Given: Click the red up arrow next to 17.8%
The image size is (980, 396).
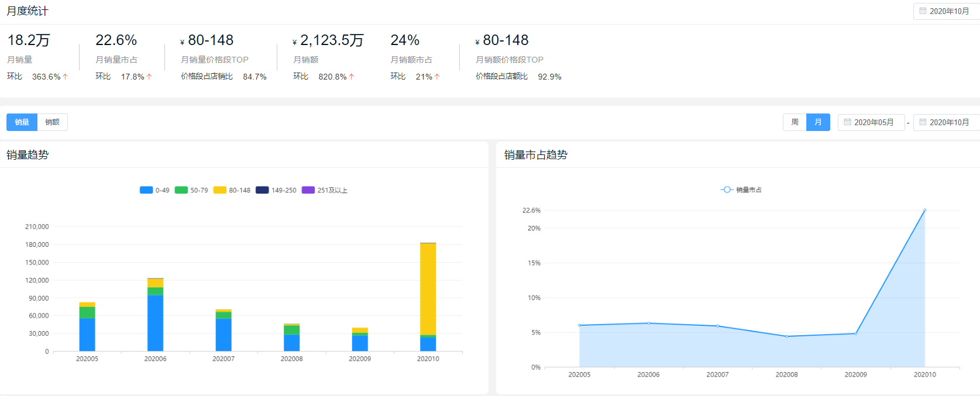Looking at the screenshot, I should [149, 77].
